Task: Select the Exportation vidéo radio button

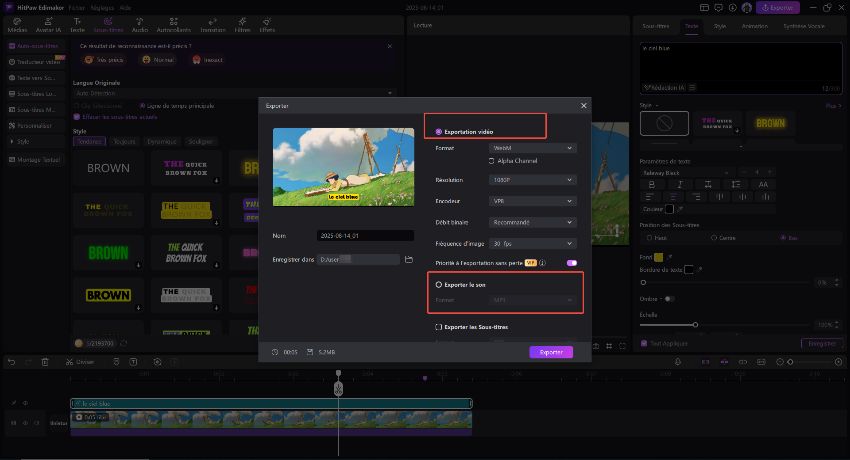Action: pos(439,131)
